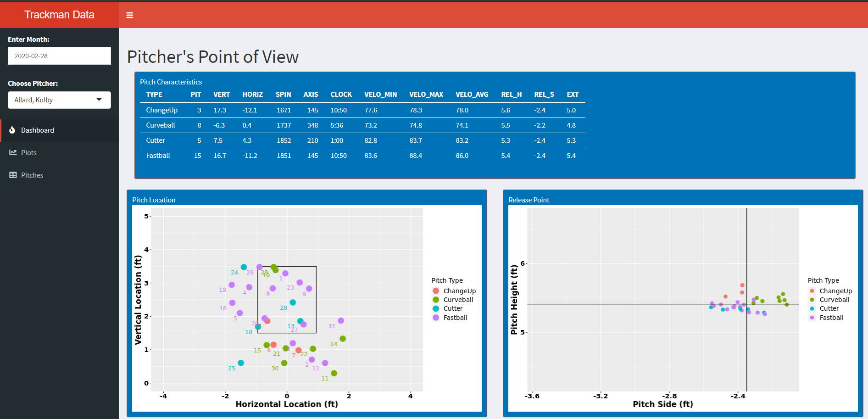Click the Plots chart icon
The height and width of the screenshot is (419, 868).
tap(13, 152)
